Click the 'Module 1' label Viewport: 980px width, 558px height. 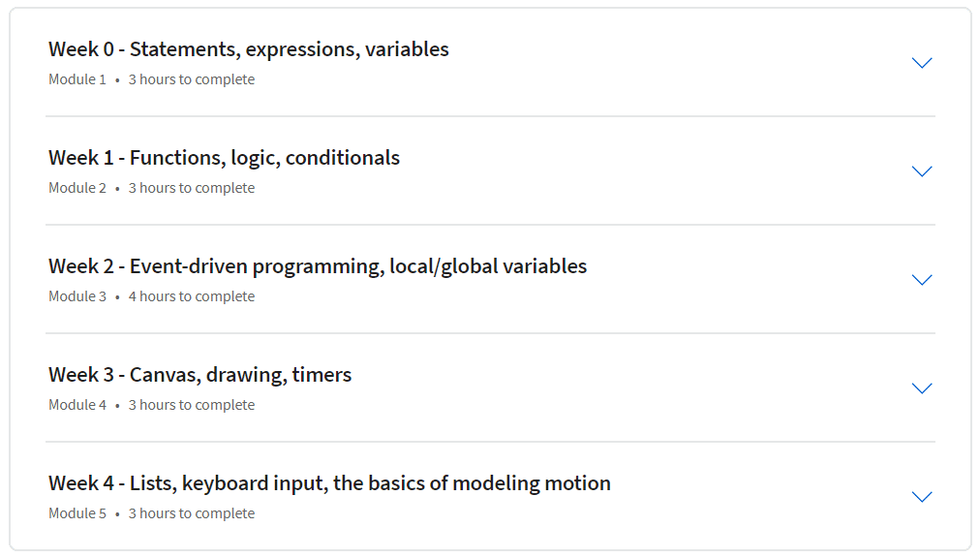77,79
